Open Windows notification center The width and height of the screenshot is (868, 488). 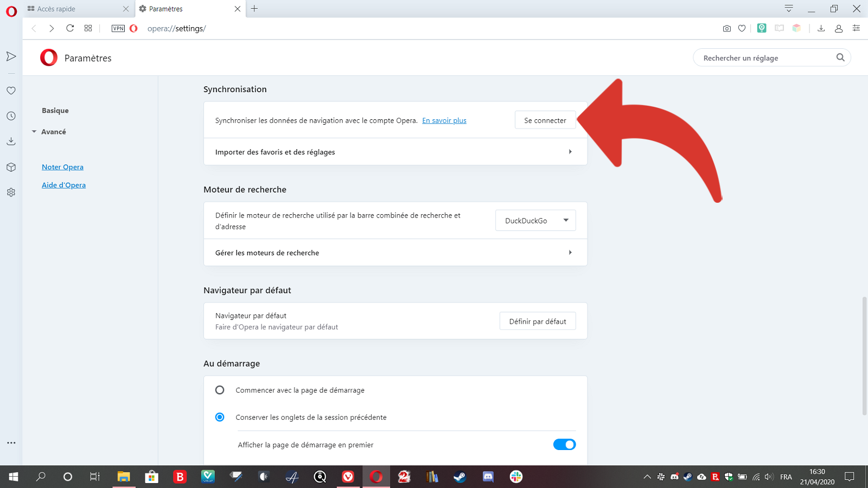[x=850, y=477]
